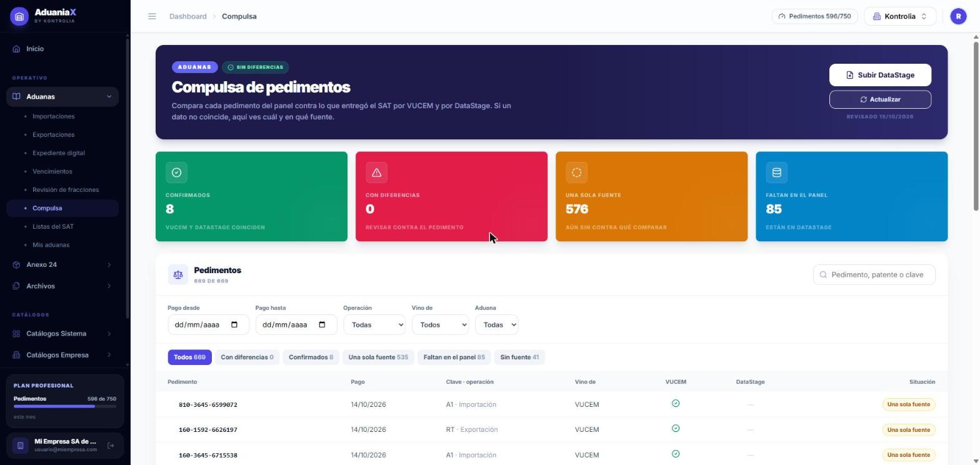Image resolution: width=980 pixels, height=465 pixels.
Task: Toggle the sidebar hamburger menu icon
Action: pos(152,16)
